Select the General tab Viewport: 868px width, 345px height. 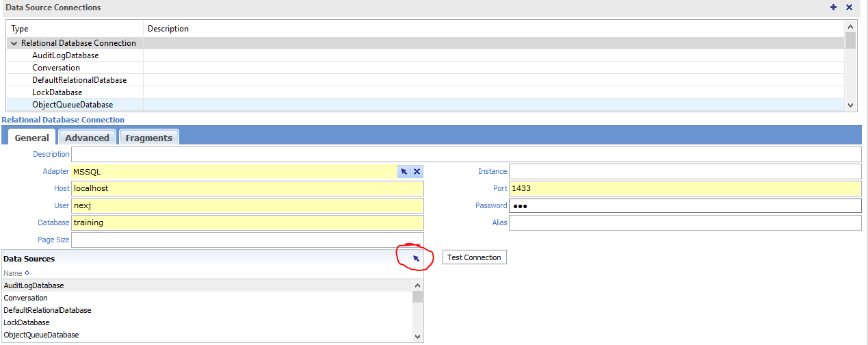click(x=32, y=138)
